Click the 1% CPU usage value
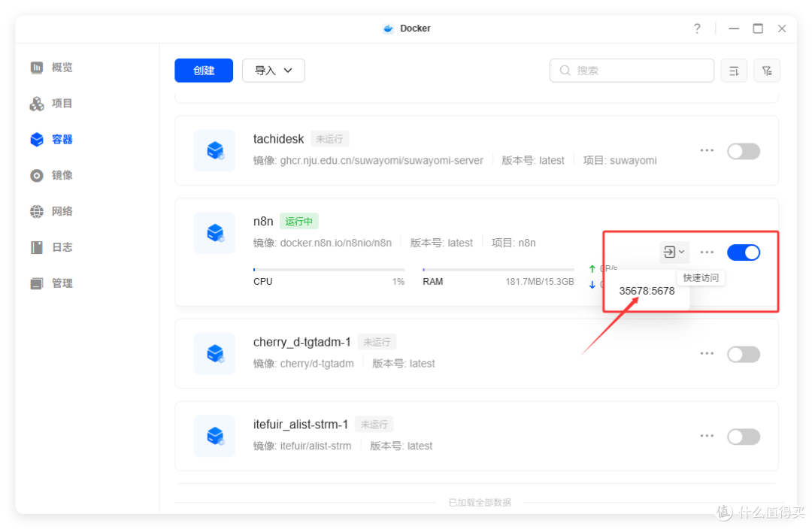The image size is (812, 529). pyautogui.click(x=398, y=282)
